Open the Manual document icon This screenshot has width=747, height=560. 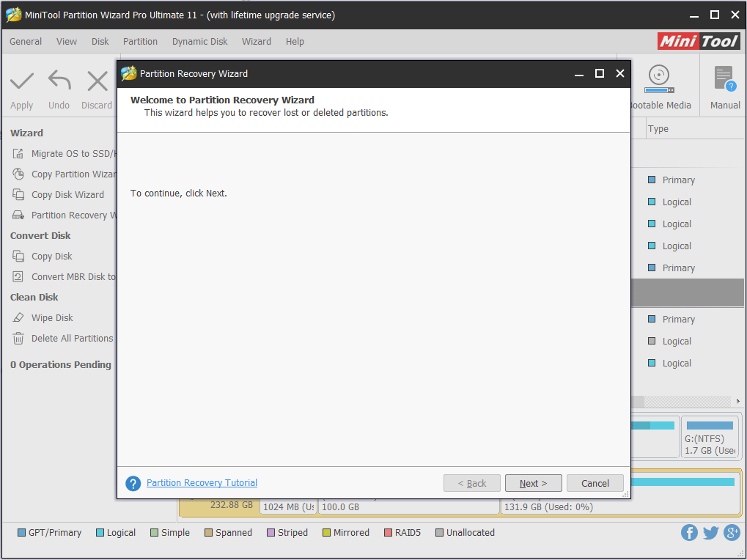[725, 78]
